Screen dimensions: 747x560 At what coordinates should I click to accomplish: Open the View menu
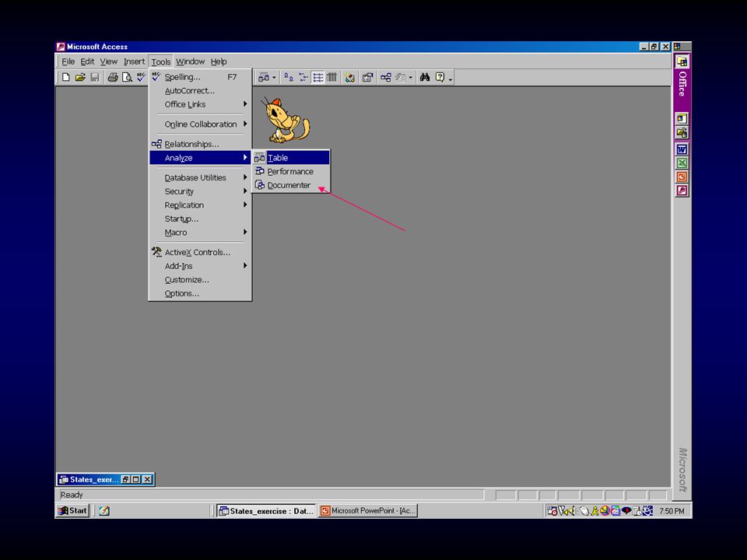point(109,61)
